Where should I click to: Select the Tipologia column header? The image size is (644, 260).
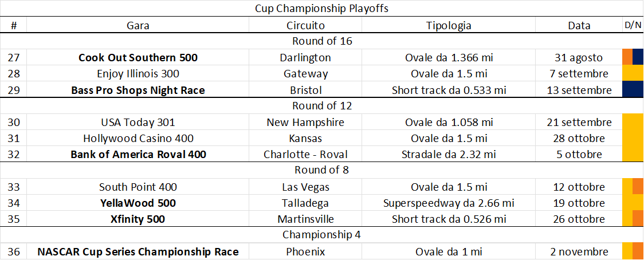[449, 25]
